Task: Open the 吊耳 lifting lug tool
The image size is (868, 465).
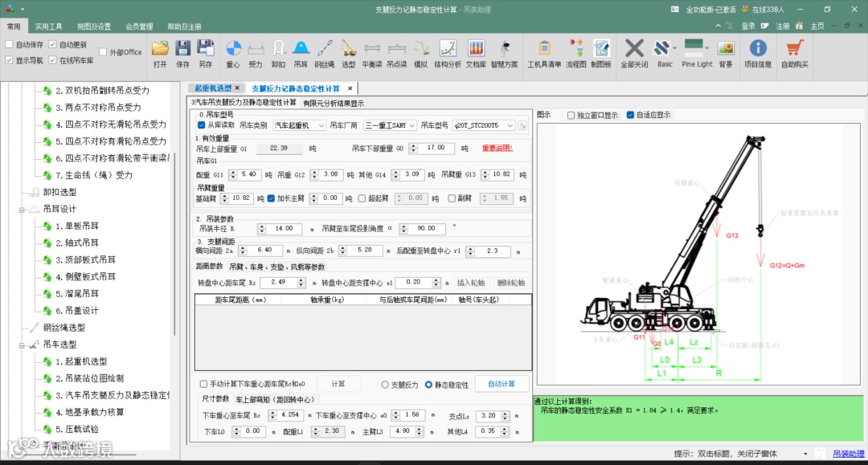Action: point(301,54)
